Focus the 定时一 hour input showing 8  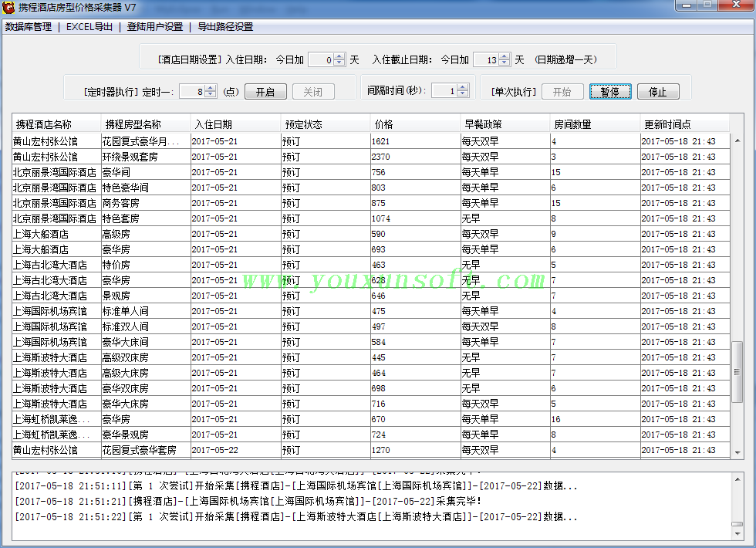click(x=192, y=91)
